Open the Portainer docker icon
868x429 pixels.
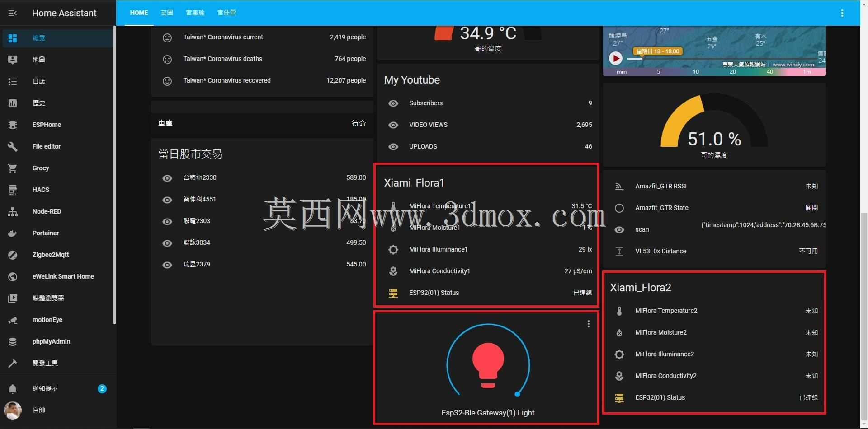(x=13, y=233)
